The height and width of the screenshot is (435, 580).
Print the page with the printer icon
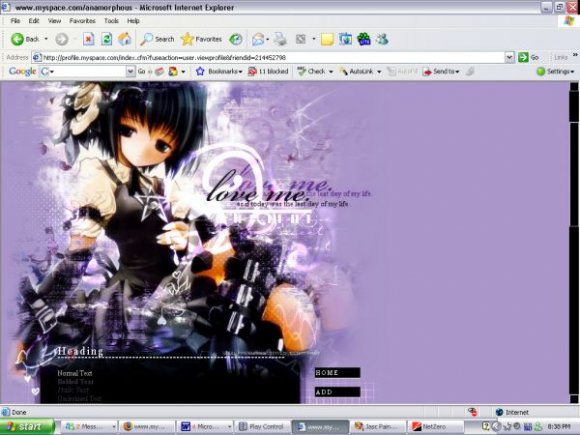point(280,39)
